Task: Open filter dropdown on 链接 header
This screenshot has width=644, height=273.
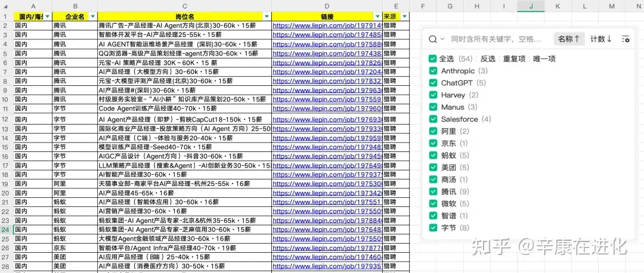Action: point(378,17)
